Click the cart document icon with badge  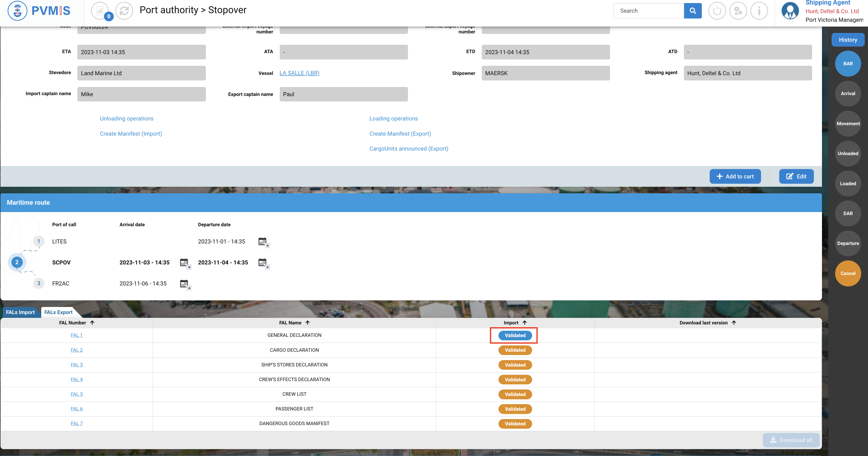(x=100, y=11)
